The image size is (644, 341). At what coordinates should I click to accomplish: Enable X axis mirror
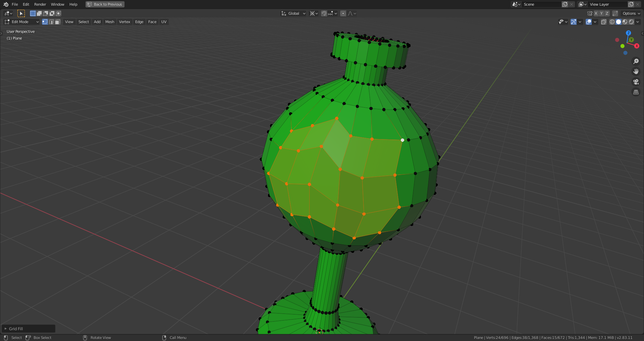tap(596, 13)
